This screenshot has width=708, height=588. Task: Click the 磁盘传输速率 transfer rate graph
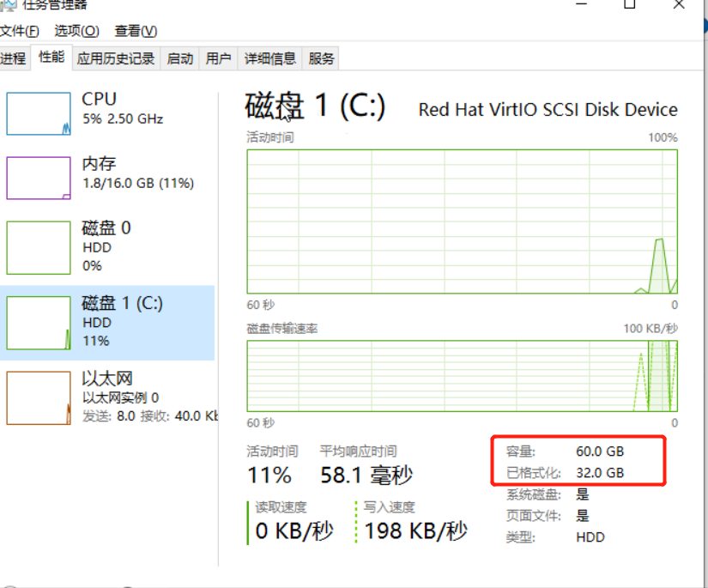tap(463, 374)
